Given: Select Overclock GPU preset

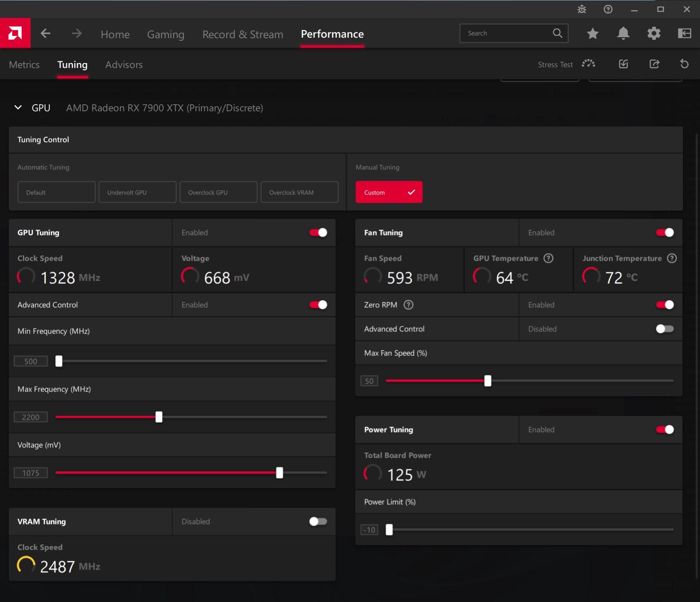Looking at the screenshot, I should (218, 192).
